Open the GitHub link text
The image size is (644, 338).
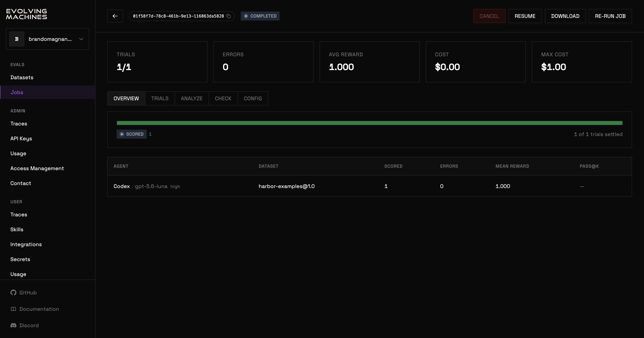pyautogui.click(x=28, y=293)
